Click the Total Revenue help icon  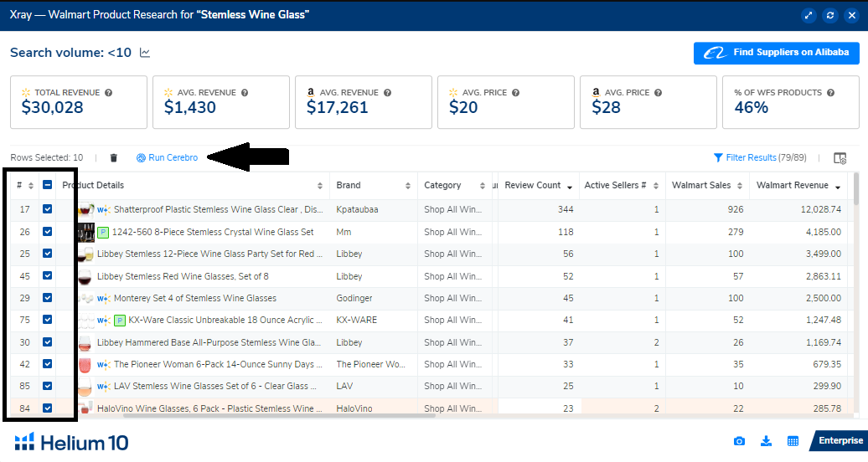tap(109, 92)
